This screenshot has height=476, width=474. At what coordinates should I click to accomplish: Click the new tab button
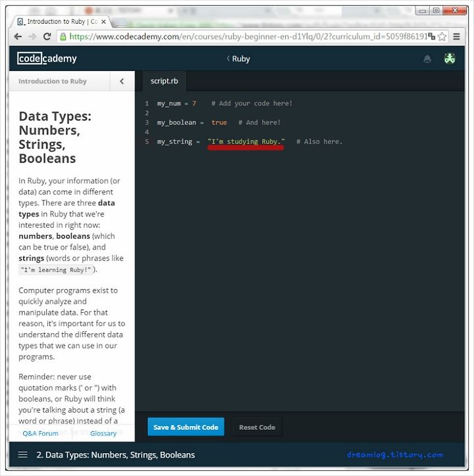tap(120, 22)
